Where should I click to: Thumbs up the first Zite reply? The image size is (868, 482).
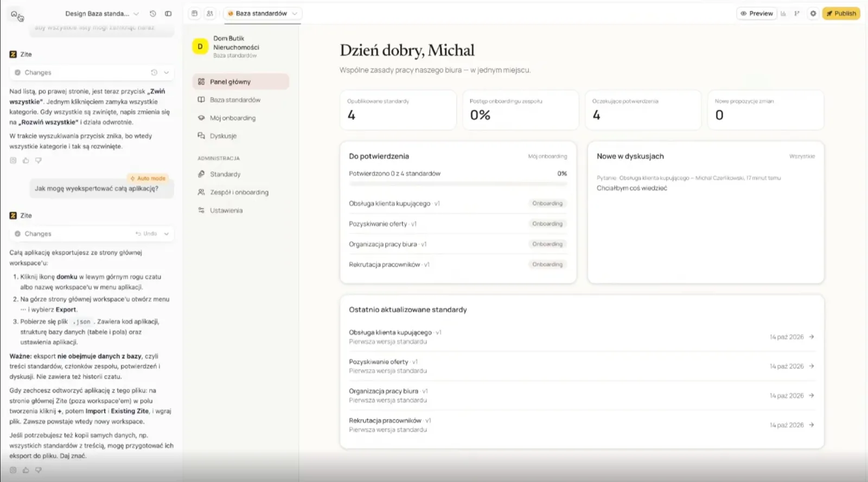(25, 160)
